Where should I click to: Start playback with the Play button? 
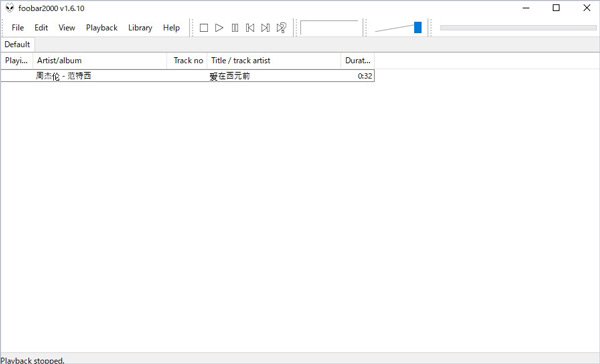click(219, 28)
